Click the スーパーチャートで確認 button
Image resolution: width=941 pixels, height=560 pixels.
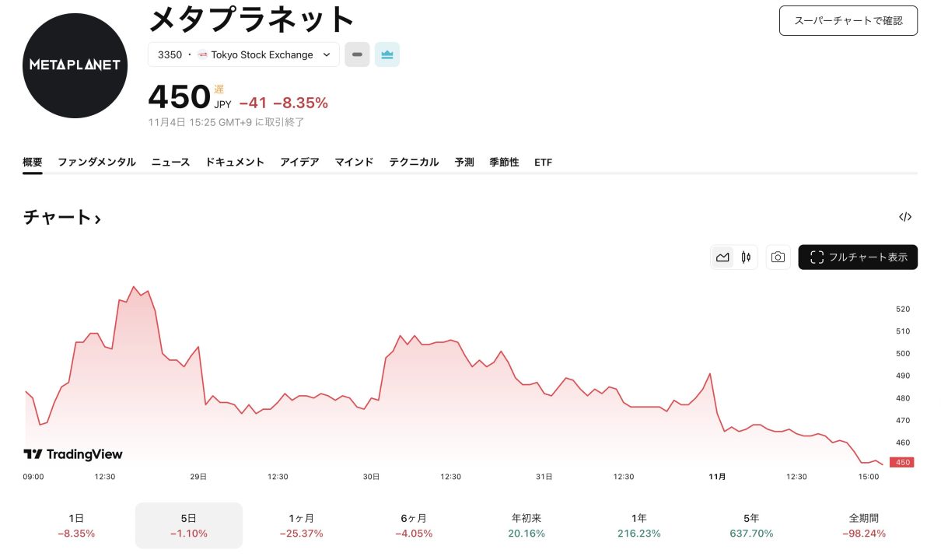coord(848,21)
